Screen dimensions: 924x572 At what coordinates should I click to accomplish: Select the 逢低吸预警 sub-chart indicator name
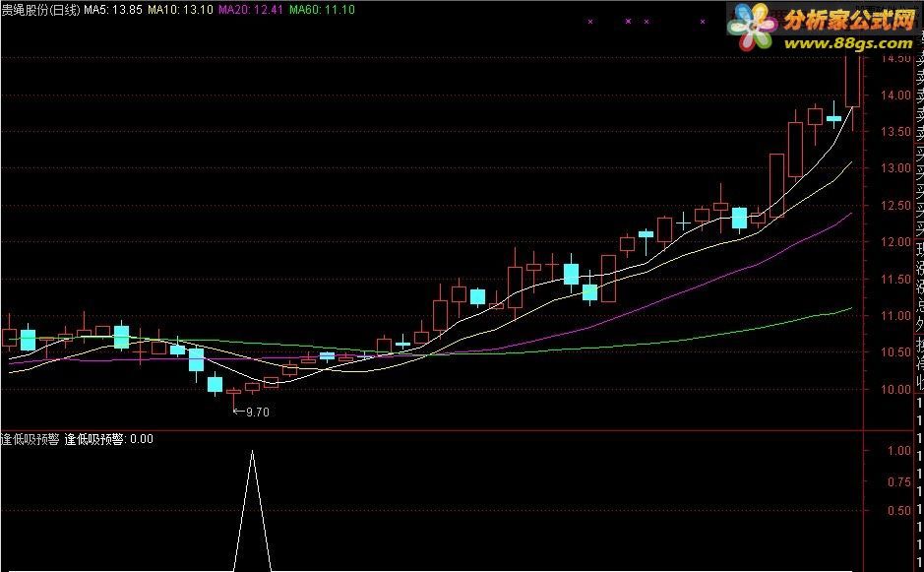[31, 439]
